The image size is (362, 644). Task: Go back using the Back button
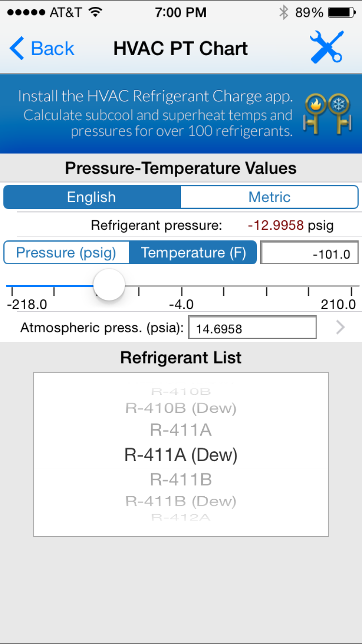click(42, 48)
